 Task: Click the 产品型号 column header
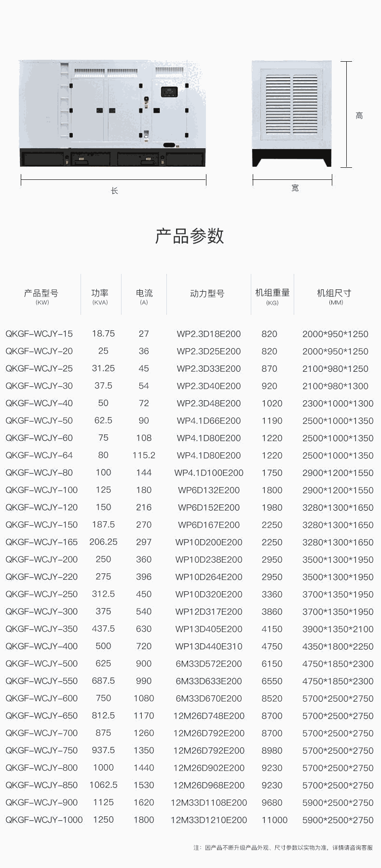[41, 293]
